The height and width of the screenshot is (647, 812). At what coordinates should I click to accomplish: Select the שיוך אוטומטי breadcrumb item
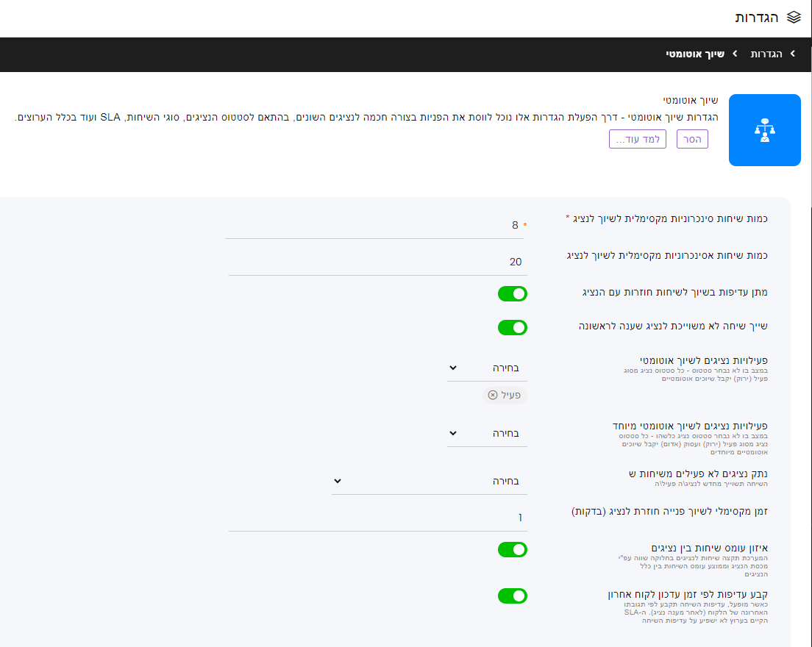[x=695, y=54]
